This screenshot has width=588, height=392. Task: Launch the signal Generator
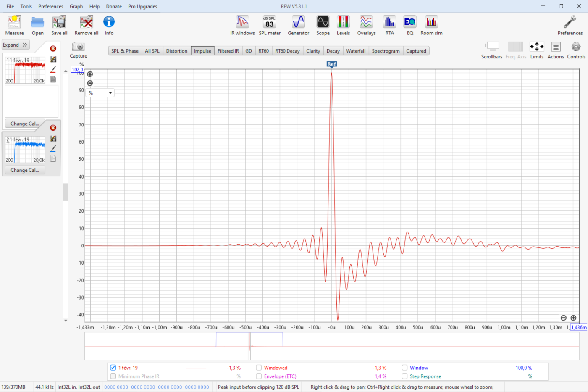pos(298,25)
